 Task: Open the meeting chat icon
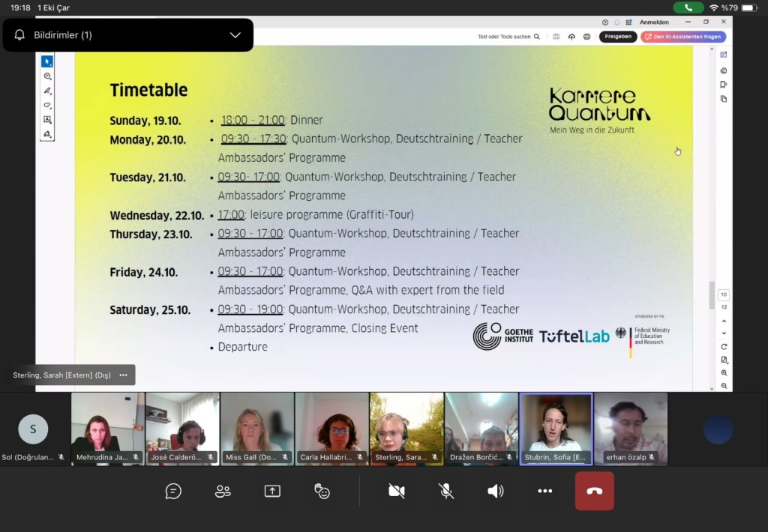pos(173,492)
